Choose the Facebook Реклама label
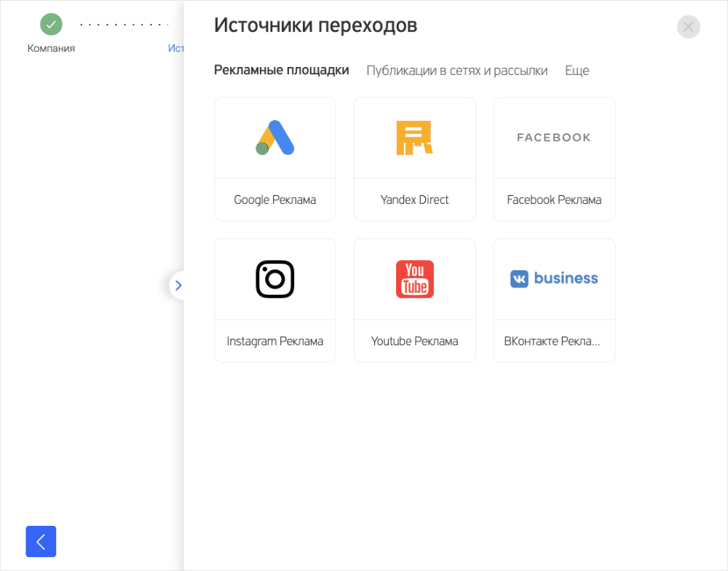This screenshot has height=571, width=728. pos(554,200)
